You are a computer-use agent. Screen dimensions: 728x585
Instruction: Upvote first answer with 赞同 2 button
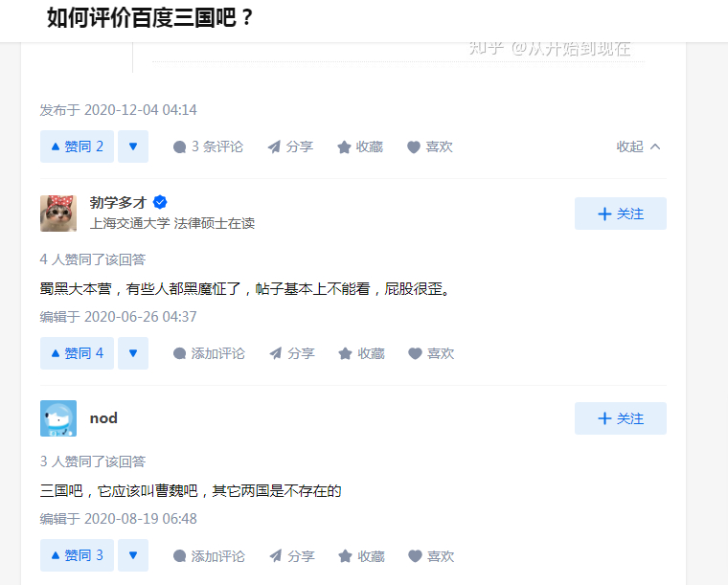coord(77,146)
